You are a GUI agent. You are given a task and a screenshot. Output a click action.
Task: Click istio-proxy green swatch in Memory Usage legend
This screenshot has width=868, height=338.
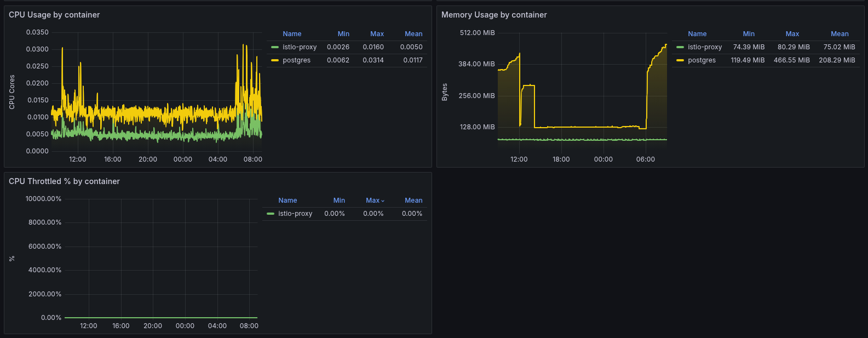(680, 47)
